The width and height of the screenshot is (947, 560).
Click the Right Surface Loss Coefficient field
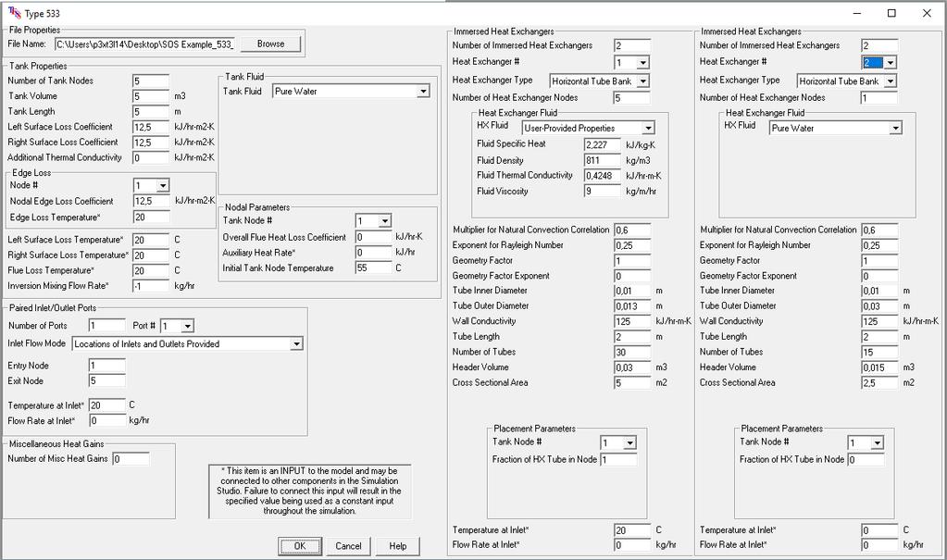click(x=150, y=143)
